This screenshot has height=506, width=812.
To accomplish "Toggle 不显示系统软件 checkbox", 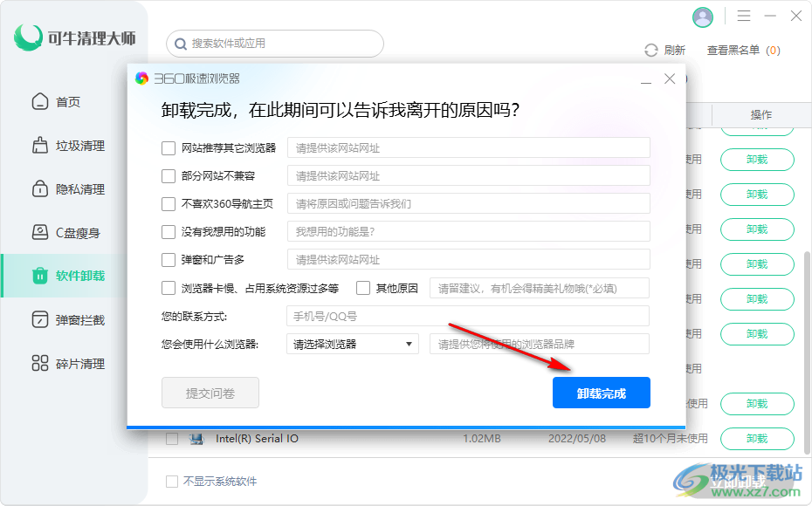I will click(x=172, y=482).
